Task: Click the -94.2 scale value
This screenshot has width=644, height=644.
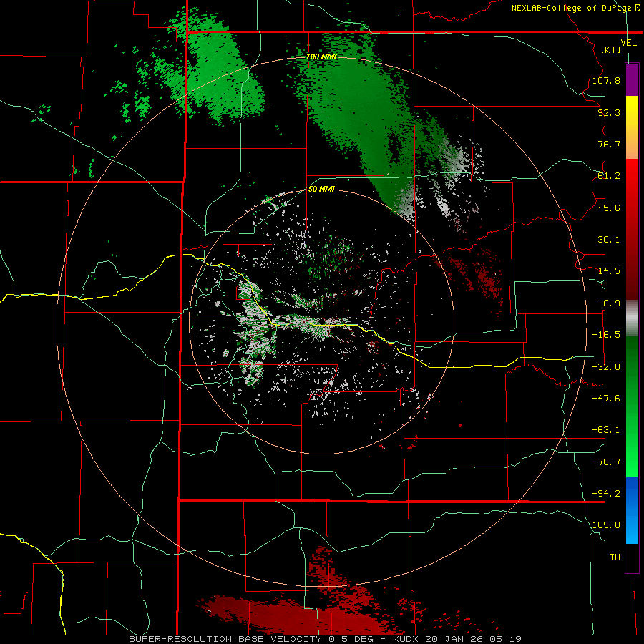Action: coord(606,494)
